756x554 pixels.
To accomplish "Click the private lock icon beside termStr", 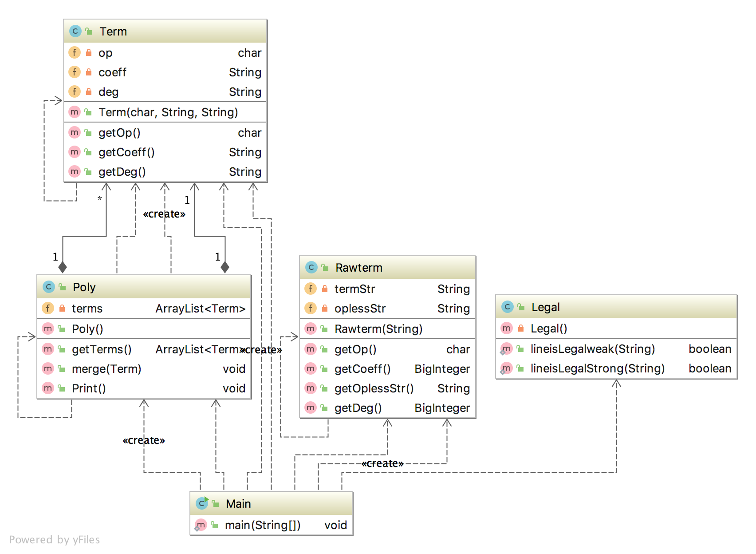I will 325,289.
